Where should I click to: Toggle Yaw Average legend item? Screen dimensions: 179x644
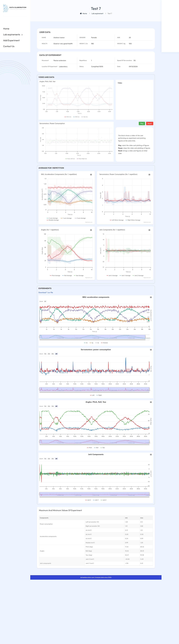click(79, 276)
